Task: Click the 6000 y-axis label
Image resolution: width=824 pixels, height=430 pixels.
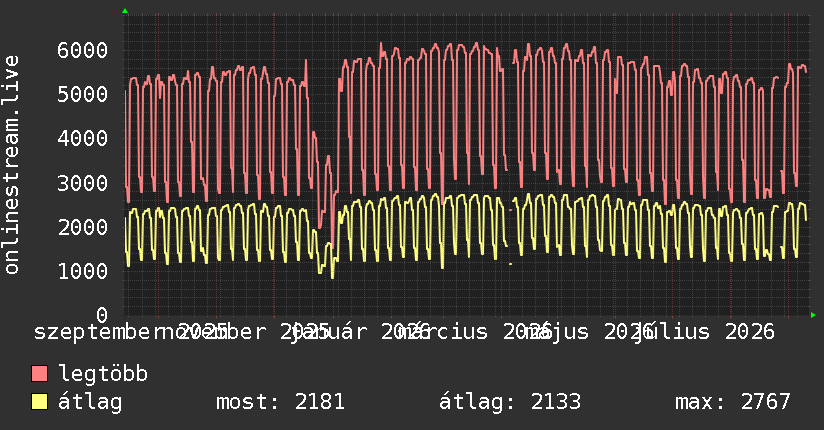Action: coord(83,50)
